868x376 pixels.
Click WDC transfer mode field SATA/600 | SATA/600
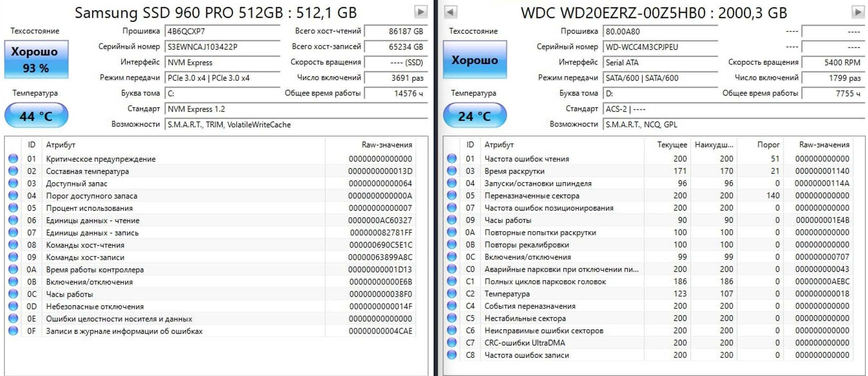(x=661, y=78)
